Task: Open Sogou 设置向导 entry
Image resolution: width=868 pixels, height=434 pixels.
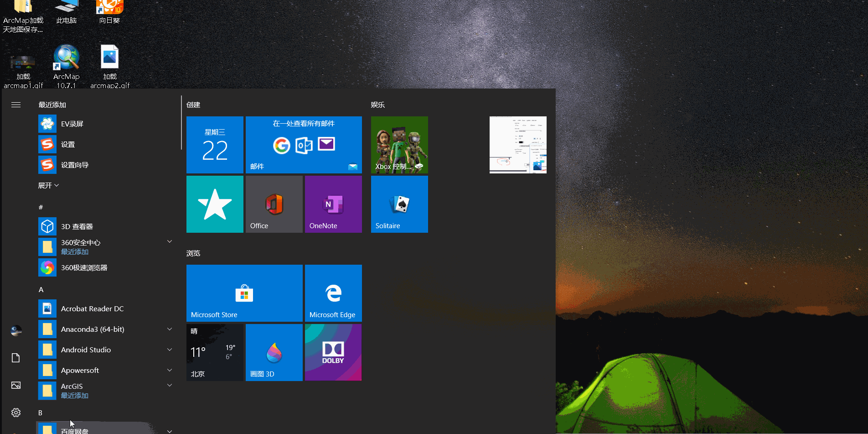Action: point(106,165)
